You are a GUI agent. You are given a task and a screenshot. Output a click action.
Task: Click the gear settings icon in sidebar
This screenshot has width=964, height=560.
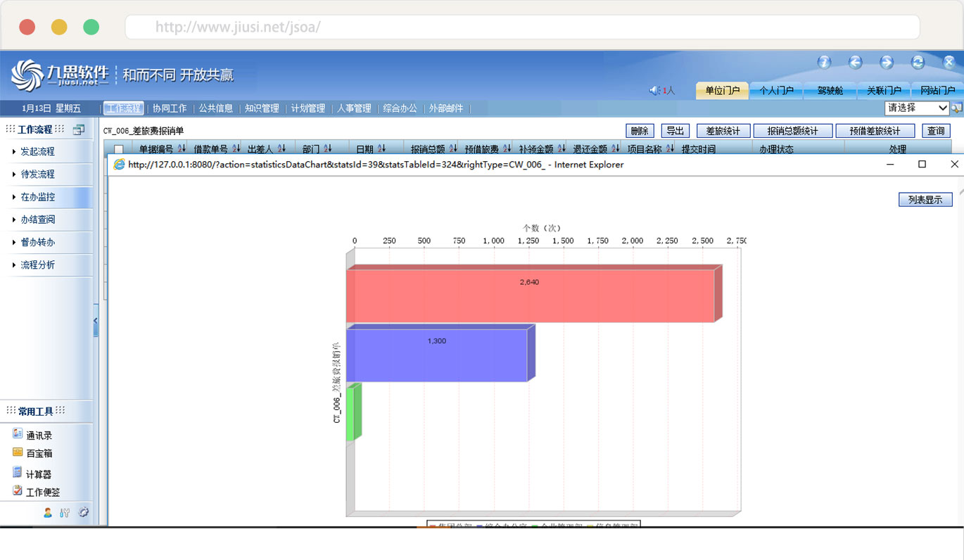coord(84,512)
